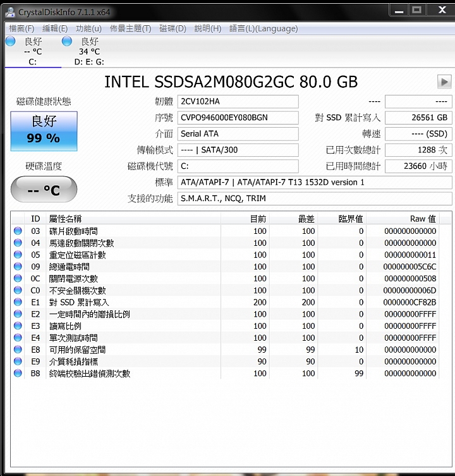Screen dimensions: 455x476
Task: Click the 磁碟健康狀態 label
Action: coord(44,101)
